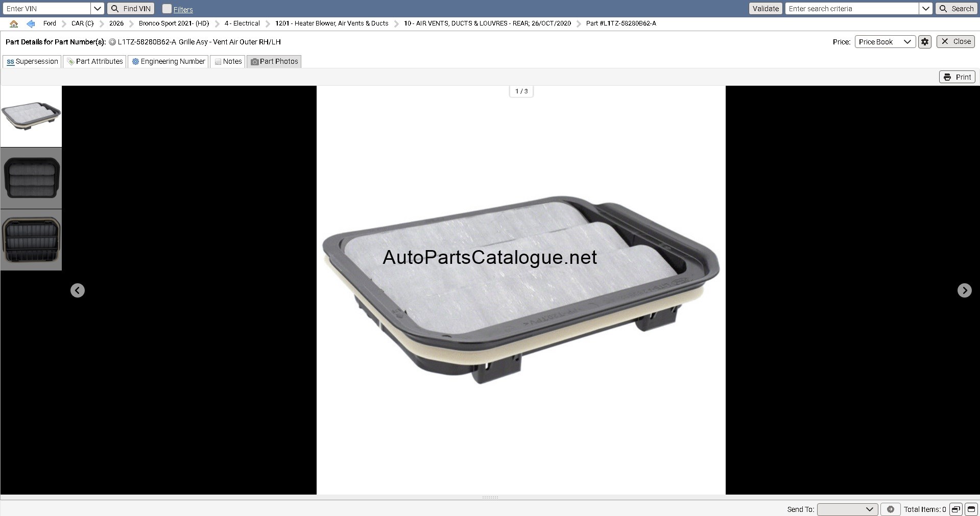Click the blue back arrow icon

[x=31, y=23]
